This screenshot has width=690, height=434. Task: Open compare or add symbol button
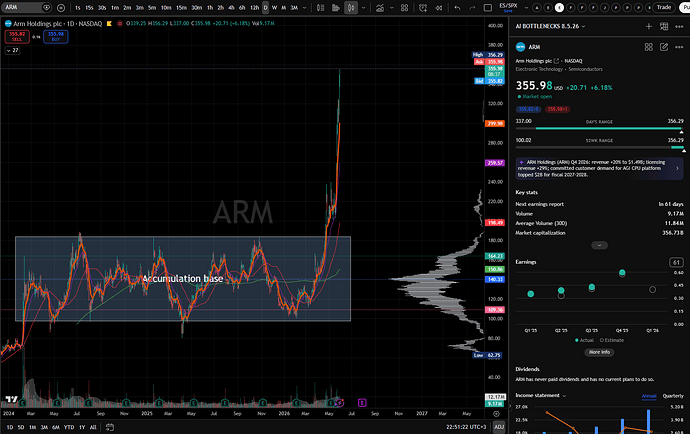pos(61,7)
